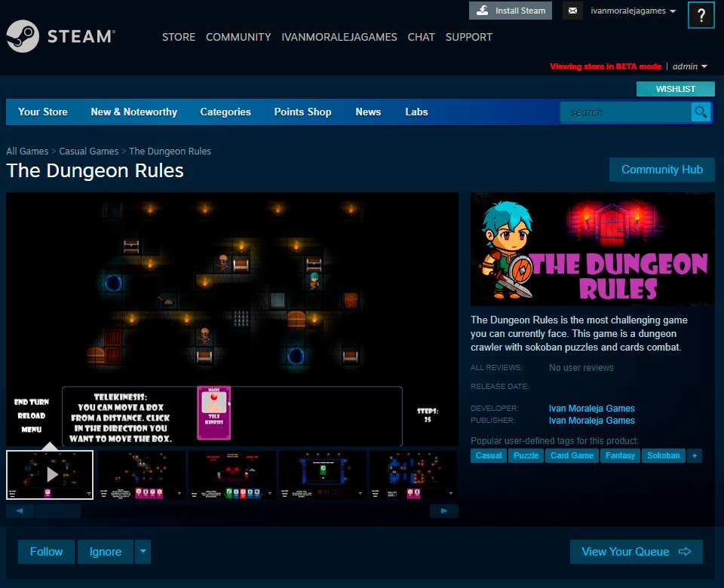Open New & Noteworthy tab
The height and width of the screenshot is (588, 724).
134,112
